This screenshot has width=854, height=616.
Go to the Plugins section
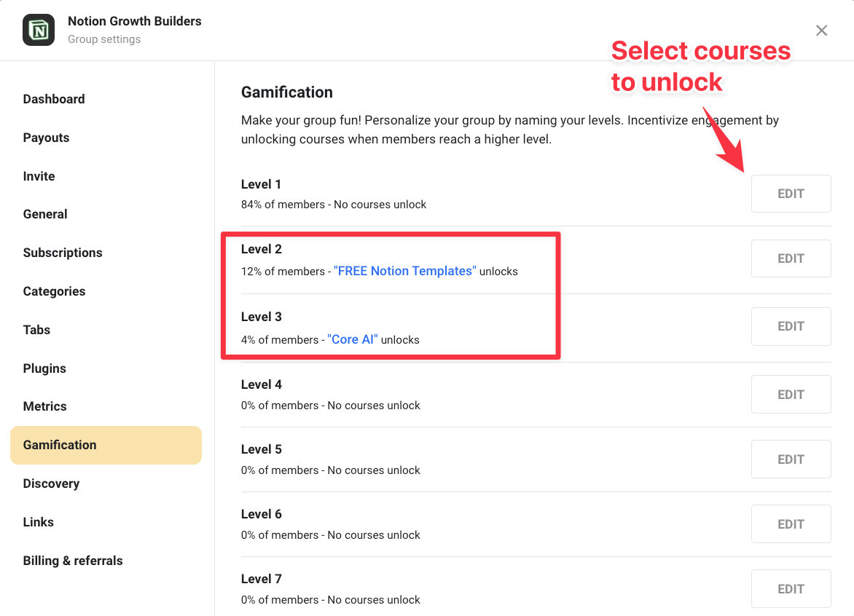44,368
